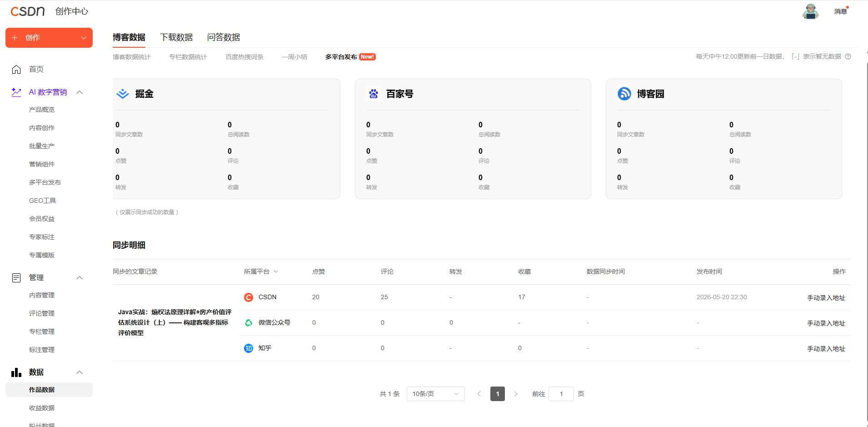Viewport: 868px width, 427px height.
Task: Switch to the 问答数据 tab
Action: pos(224,37)
